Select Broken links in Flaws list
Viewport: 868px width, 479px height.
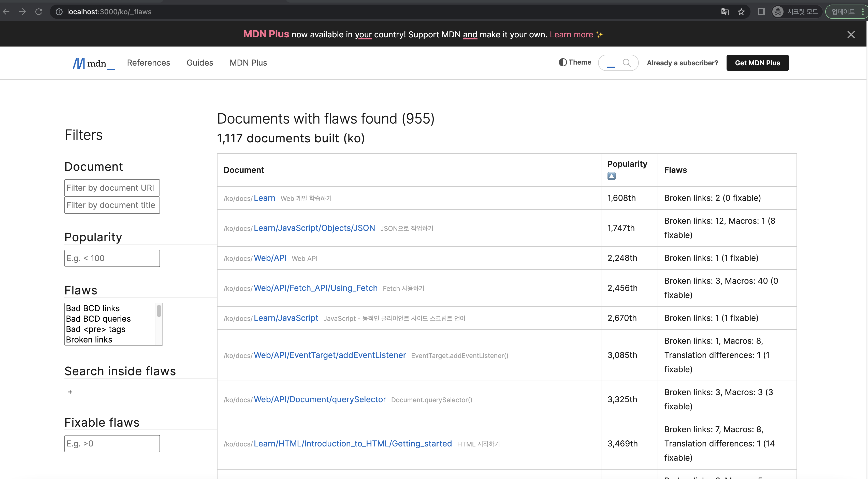tap(89, 339)
